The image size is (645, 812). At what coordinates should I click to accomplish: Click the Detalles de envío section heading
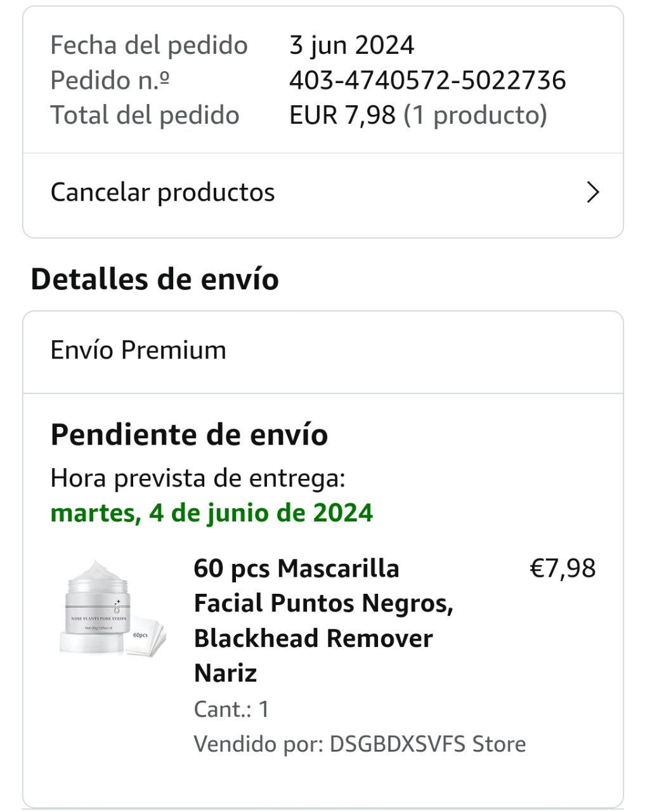pyautogui.click(x=155, y=279)
